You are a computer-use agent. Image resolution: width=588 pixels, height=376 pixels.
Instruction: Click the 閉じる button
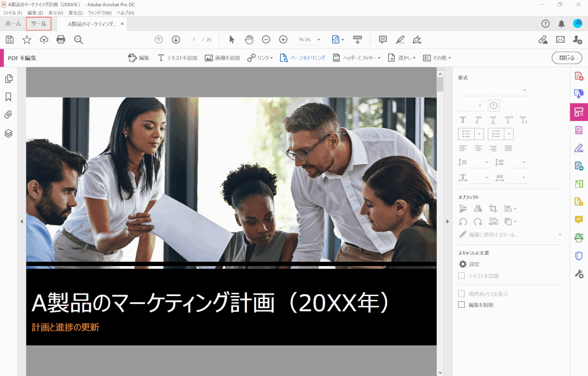(567, 57)
